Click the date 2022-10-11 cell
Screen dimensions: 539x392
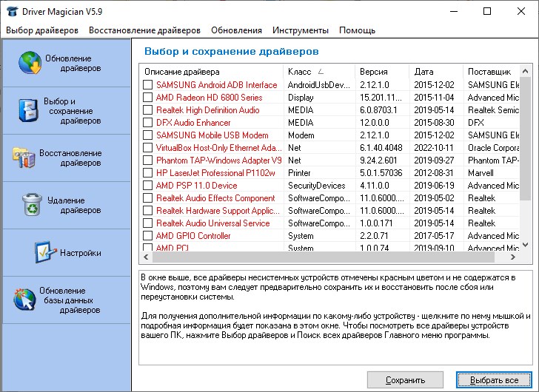click(x=433, y=148)
